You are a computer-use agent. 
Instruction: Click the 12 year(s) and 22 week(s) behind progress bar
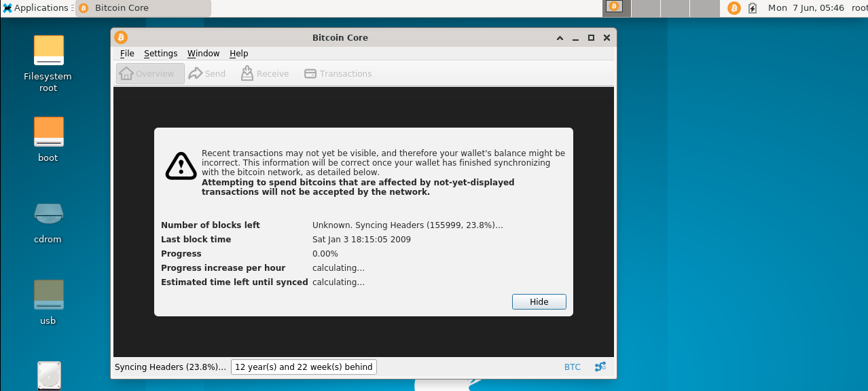pos(304,367)
